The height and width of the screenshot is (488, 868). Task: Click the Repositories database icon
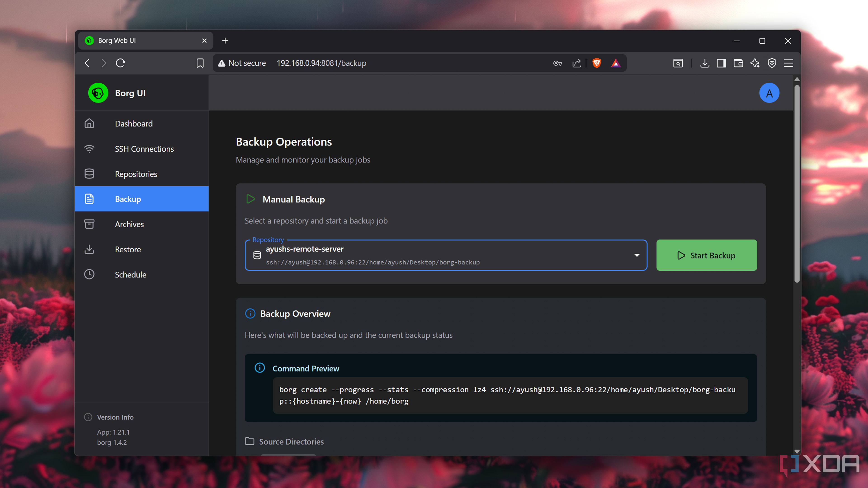(x=89, y=174)
